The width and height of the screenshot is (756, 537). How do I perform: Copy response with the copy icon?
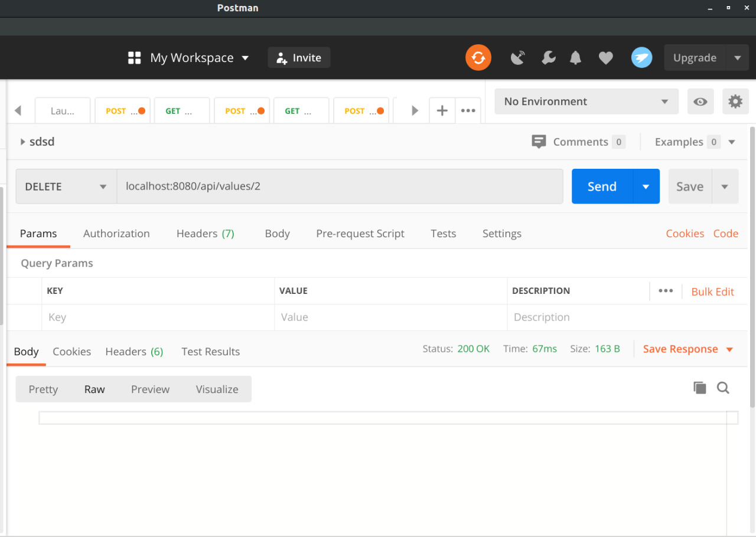point(700,388)
